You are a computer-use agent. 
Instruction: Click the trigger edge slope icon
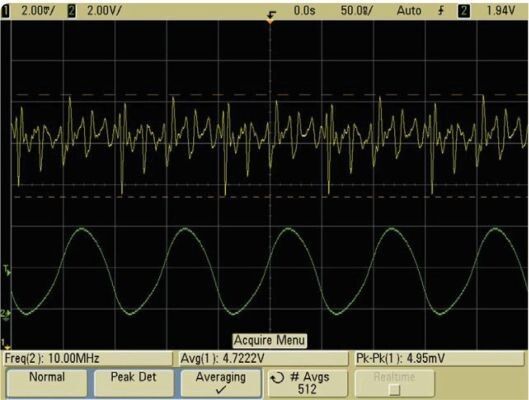pyautogui.click(x=441, y=11)
